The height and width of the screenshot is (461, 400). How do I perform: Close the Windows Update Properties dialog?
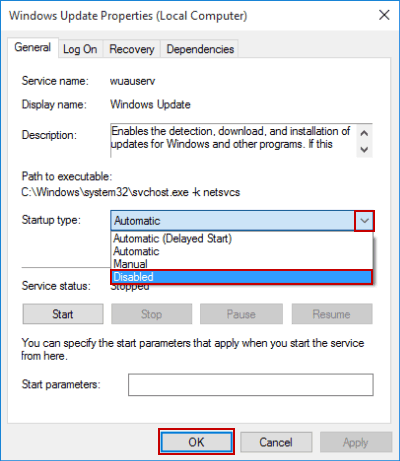pyautogui.click(x=384, y=15)
